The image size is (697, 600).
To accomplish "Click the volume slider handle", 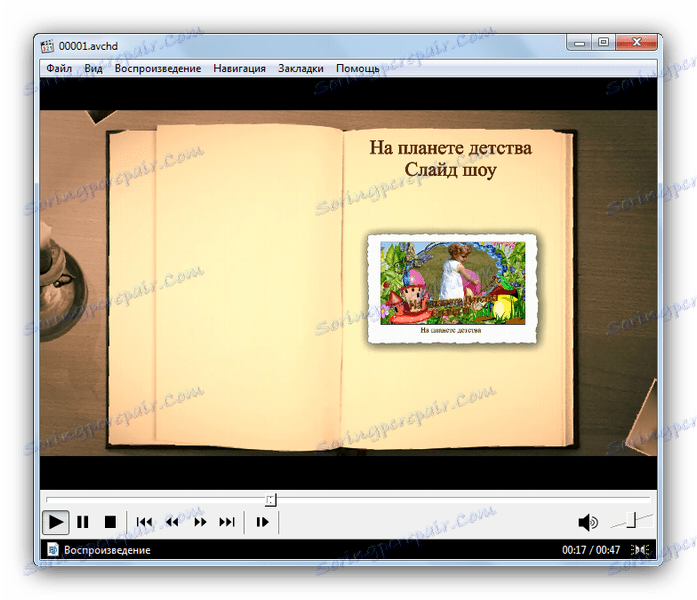I will pyautogui.click(x=634, y=520).
